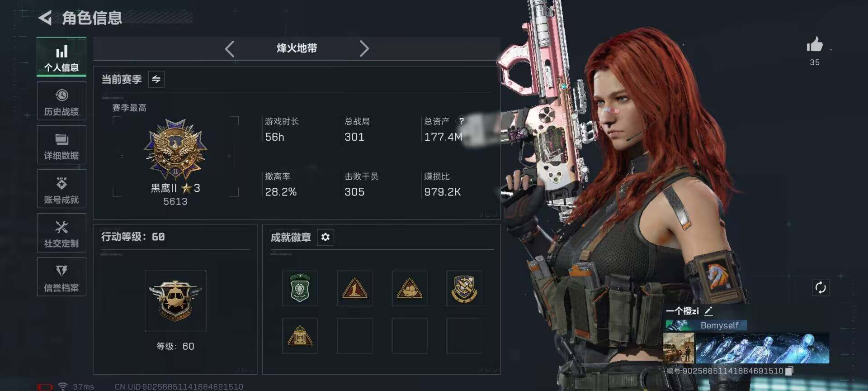
Task: Toggle season swap button beside 当前赛季
Action: click(x=156, y=79)
